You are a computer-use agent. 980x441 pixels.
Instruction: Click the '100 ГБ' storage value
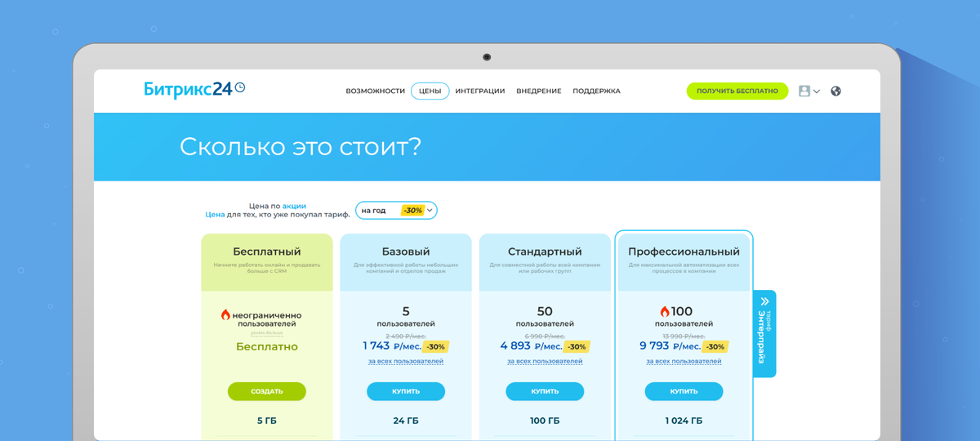(545, 421)
